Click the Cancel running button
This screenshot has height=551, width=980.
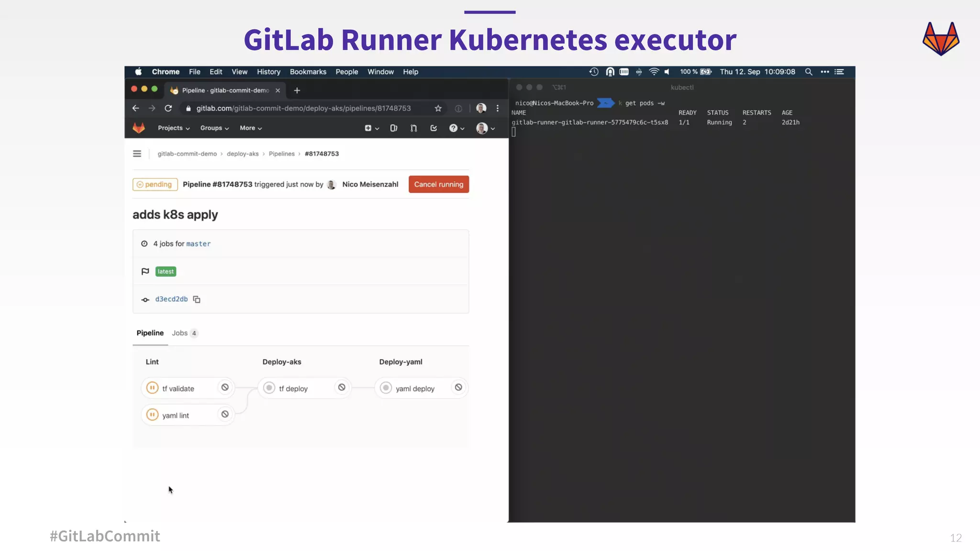click(439, 185)
